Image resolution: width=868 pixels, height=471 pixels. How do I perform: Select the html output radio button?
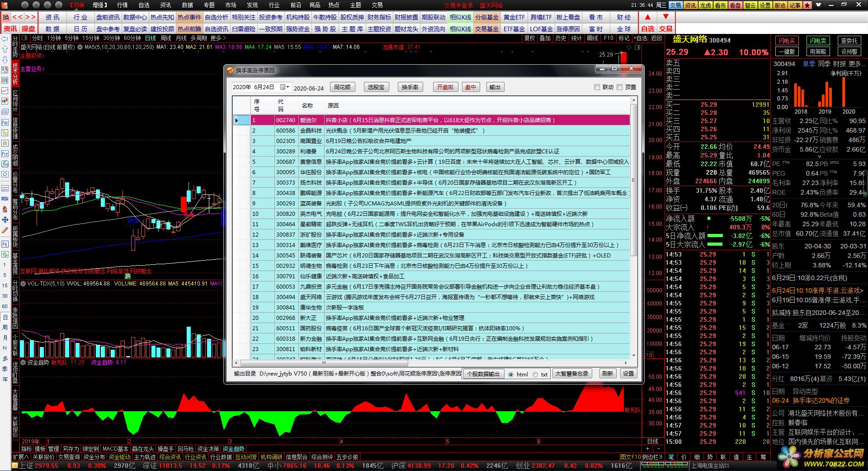511,374
